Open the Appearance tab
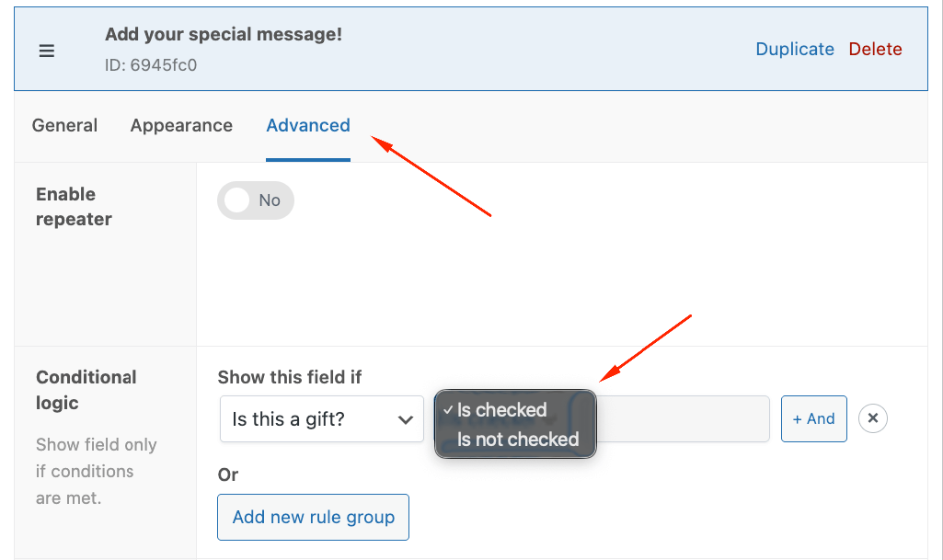The image size is (943, 560). pos(181,125)
